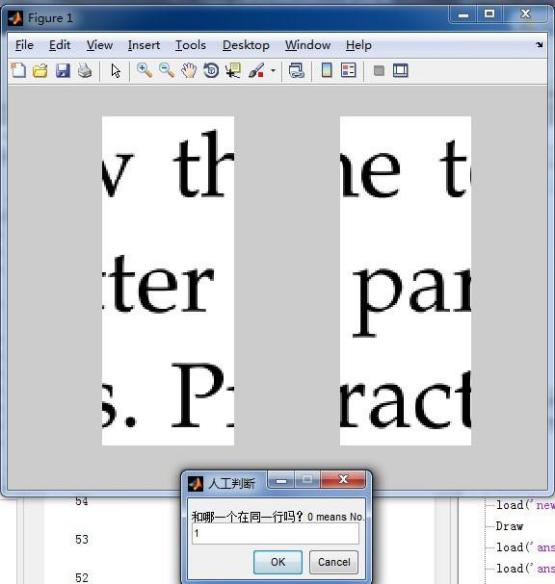Click the Link Plot toolbar icon
Screen dimensions: 555x584
(296, 70)
